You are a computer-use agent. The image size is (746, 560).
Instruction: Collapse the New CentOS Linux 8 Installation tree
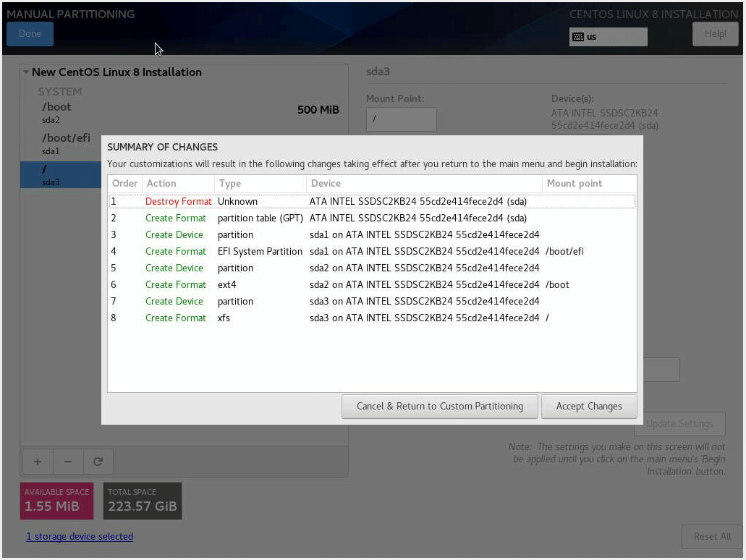[26, 72]
